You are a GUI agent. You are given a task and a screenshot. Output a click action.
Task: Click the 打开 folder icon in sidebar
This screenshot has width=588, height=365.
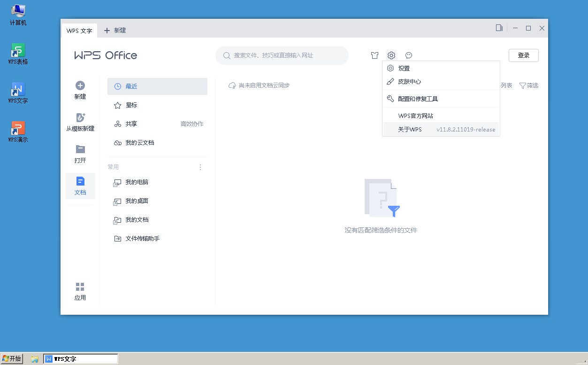[x=80, y=149]
